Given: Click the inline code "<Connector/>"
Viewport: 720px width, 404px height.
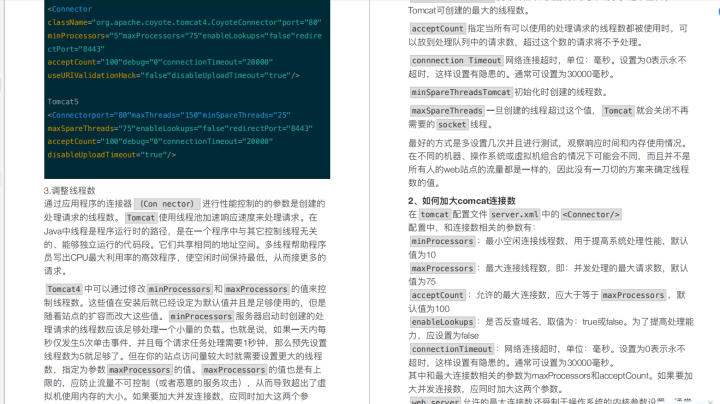Looking at the screenshot, I should click(591, 214).
